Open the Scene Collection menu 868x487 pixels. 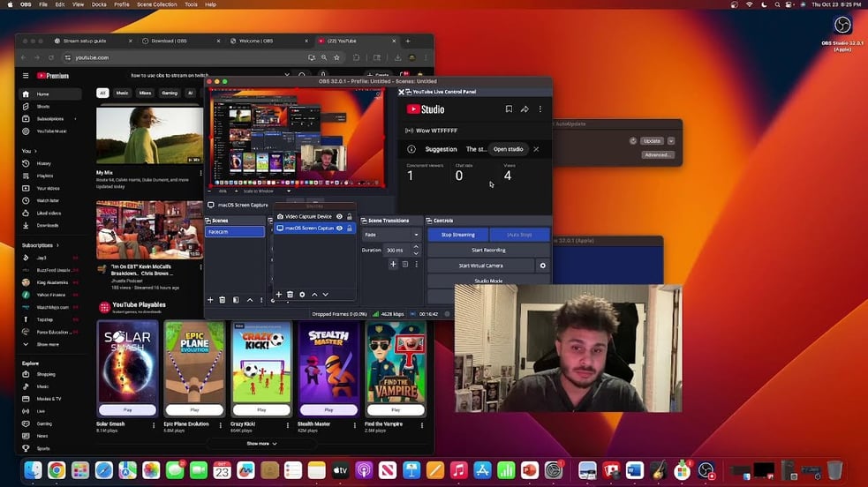156,4
